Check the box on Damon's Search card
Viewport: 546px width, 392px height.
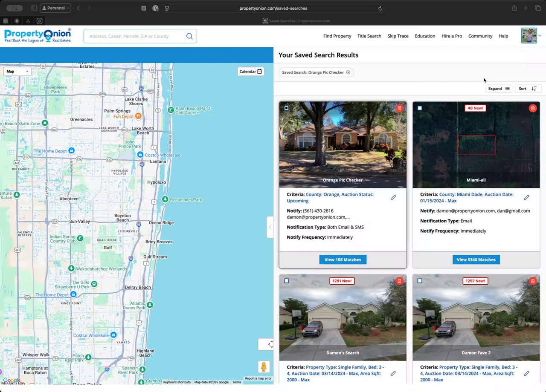pos(286,281)
